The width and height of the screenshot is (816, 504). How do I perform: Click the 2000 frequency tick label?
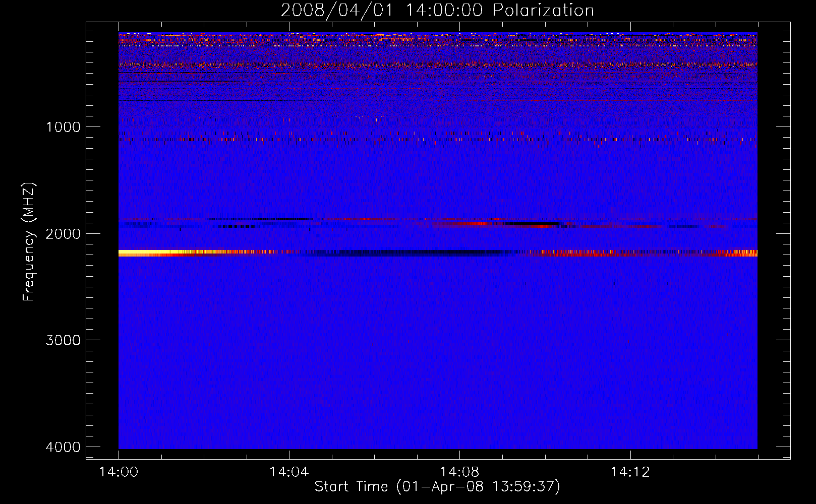(x=63, y=233)
